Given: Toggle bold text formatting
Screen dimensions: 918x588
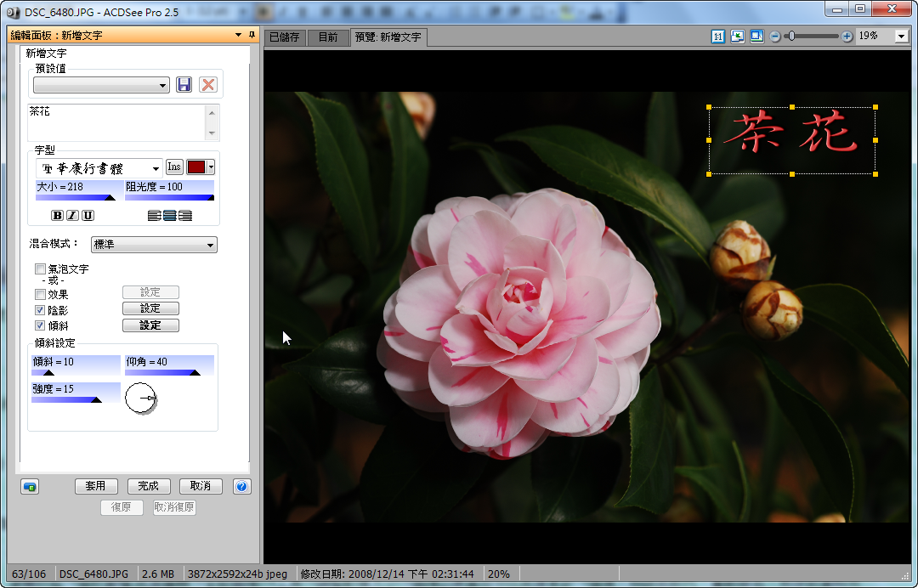Looking at the screenshot, I should click(x=58, y=216).
